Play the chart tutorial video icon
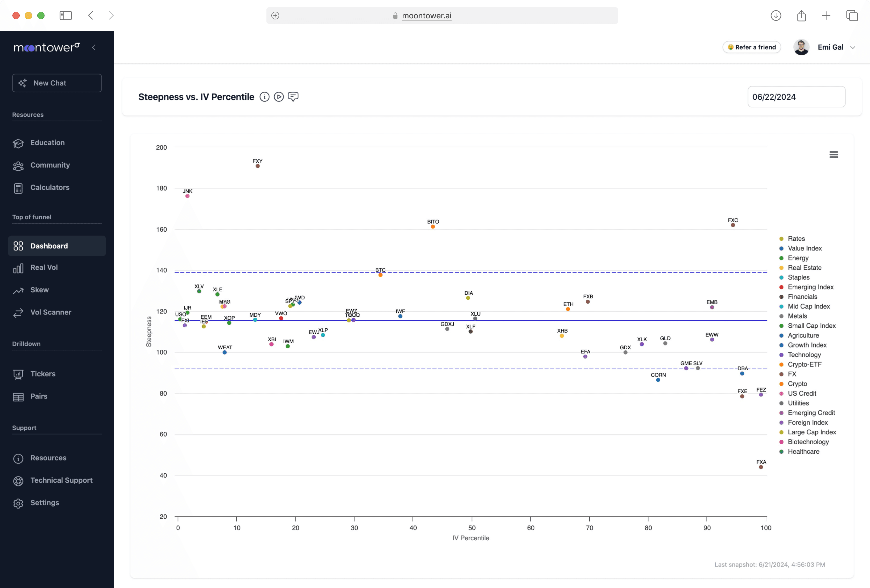Viewport: 870px width, 588px height. click(x=279, y=97)
